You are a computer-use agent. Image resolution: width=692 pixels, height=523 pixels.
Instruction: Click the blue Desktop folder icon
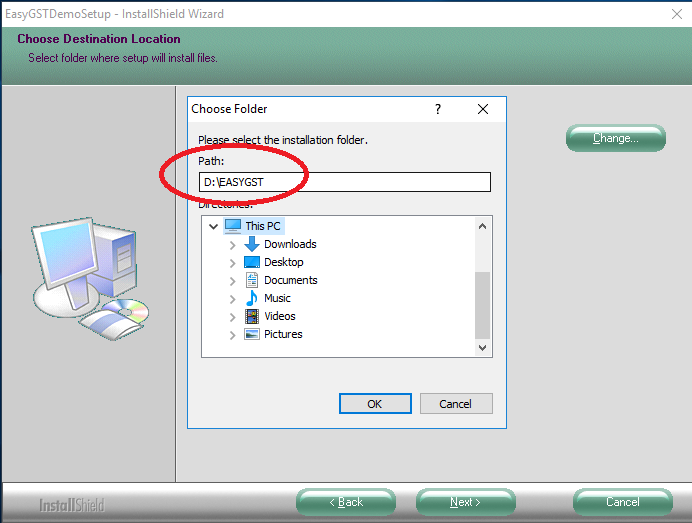(252, 262)
